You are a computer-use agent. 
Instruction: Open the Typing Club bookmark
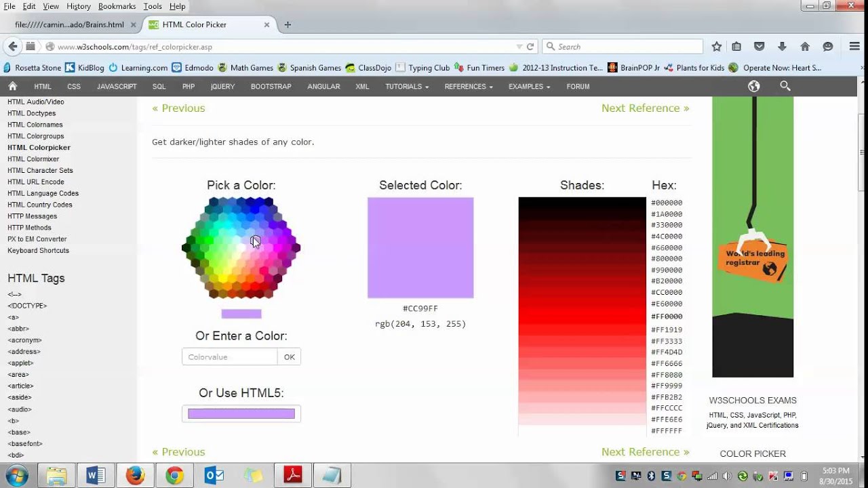[x=422, y=68]
